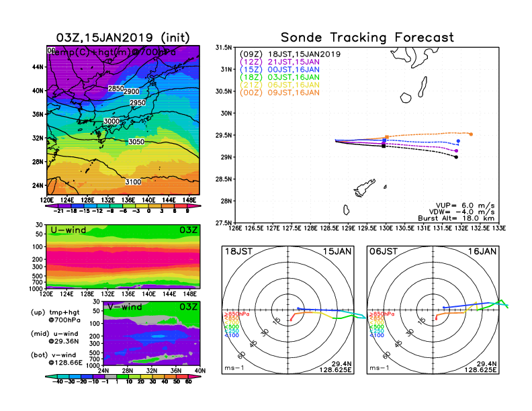Click the 3100 contour label on map
The image size is (532, 411).
coord(133,181)
